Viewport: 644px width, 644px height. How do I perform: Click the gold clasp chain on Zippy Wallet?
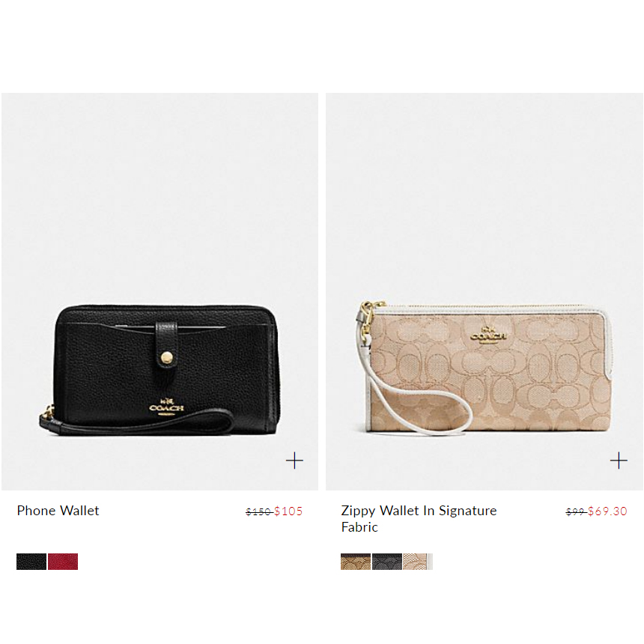[x=368, y=315]
